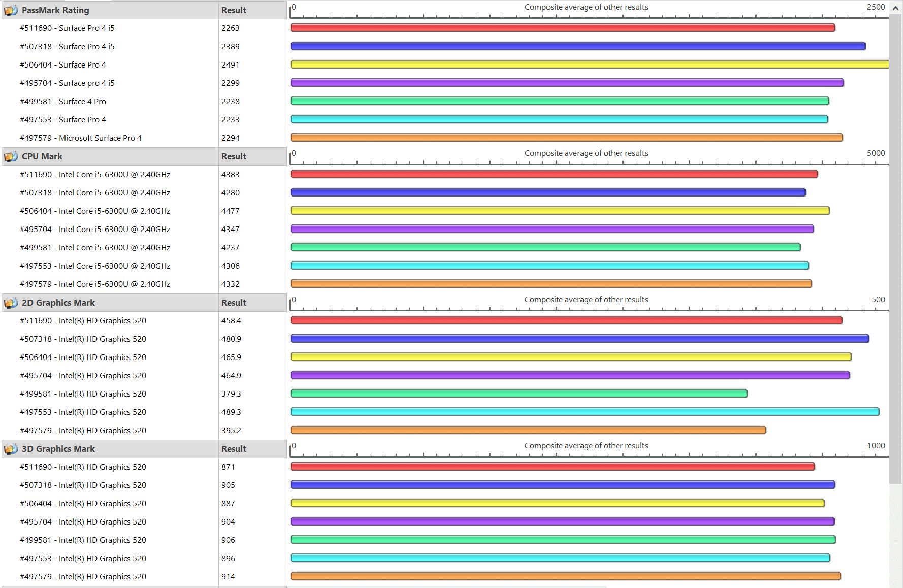This screenshot has width=903, height=588.
Task: Click the blue PassMark Rating bar for #507318
Action: coord(578,46)
